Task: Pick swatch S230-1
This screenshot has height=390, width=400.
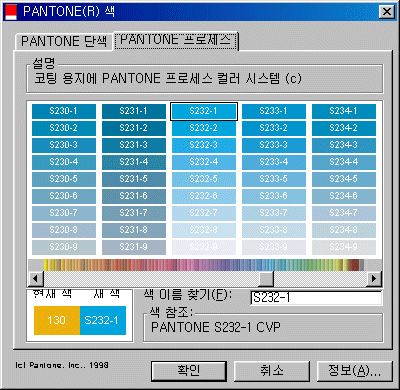Action: click(64, 111)
